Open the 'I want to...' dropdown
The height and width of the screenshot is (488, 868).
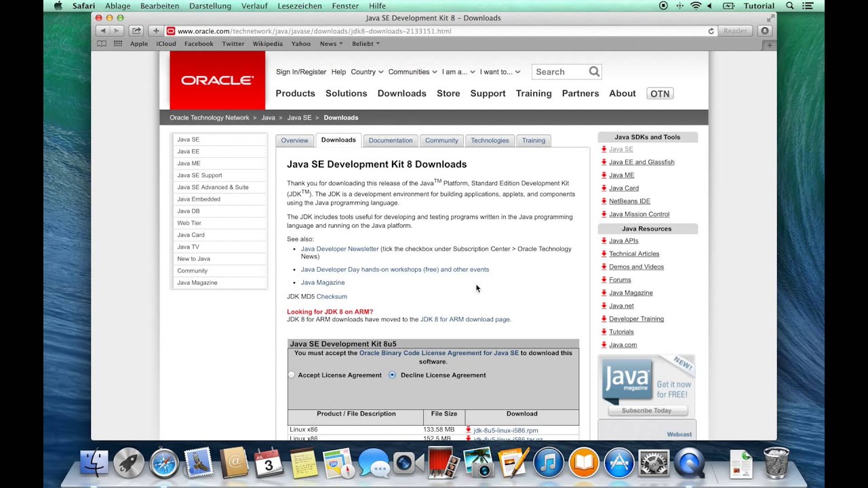tap(500, 72)
